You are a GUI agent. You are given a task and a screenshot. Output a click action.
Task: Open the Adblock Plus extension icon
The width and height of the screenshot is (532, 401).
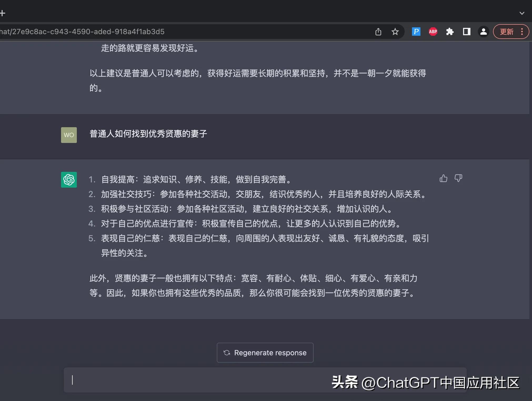(x=433, y=32)
